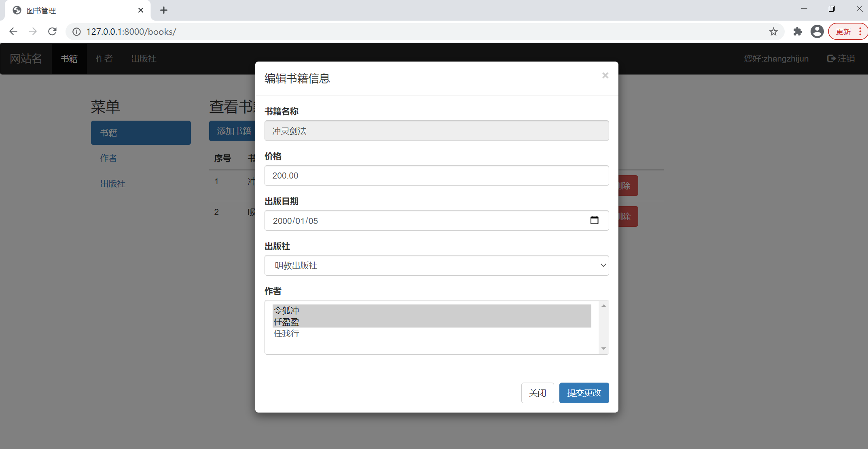Click the browser reload icon
This screenshot has width=868, height=449.
click(x=52, y=32)
